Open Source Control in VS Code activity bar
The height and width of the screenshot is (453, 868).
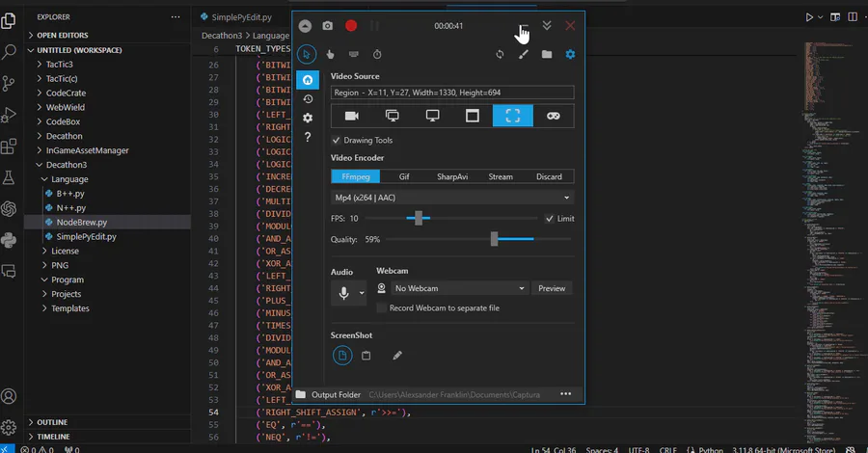pyautogui.click(x=9, y=84)
